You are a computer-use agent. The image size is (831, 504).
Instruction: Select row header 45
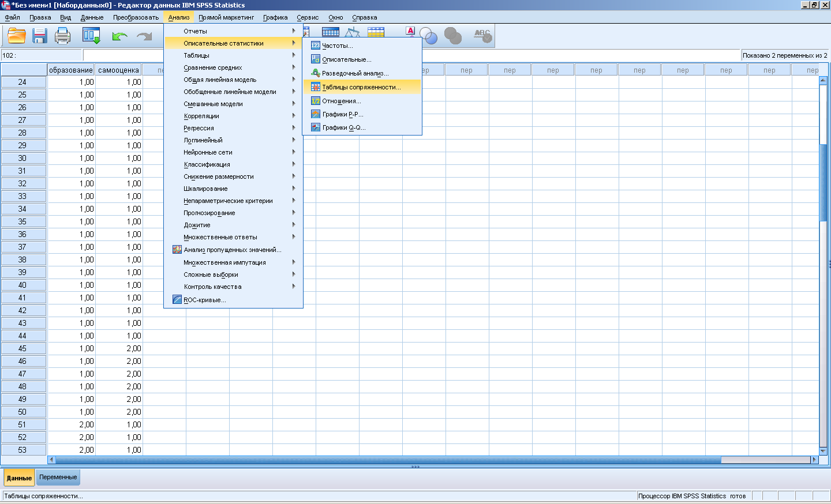[23, 348]
